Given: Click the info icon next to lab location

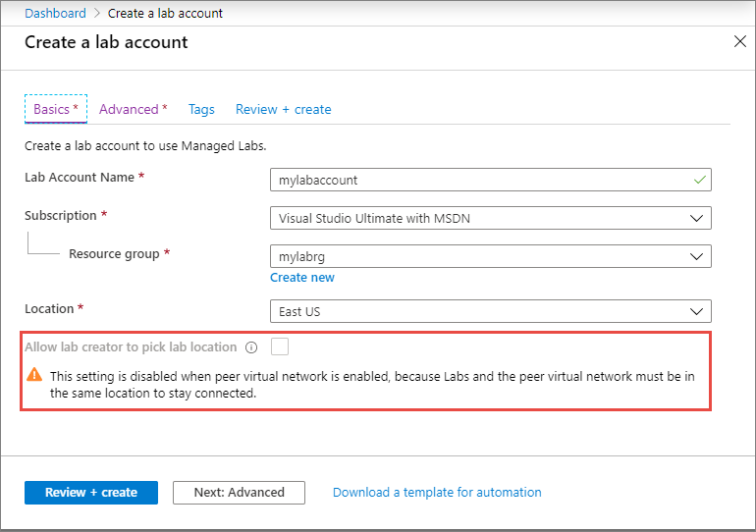Looking at the screenshot, I should tap(251, 347).
